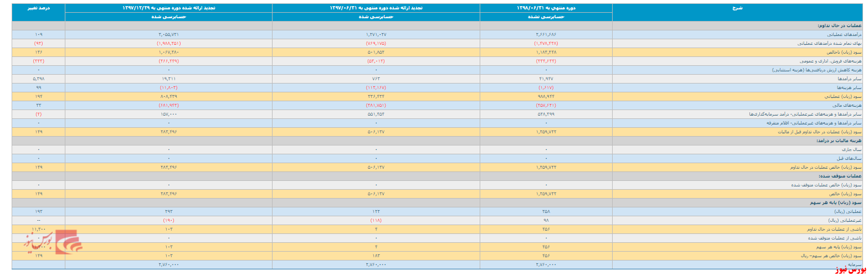868x276 pixels.
Task: Select the سال جاری row label
Action: pyautogui.click(x=853, y=149)
